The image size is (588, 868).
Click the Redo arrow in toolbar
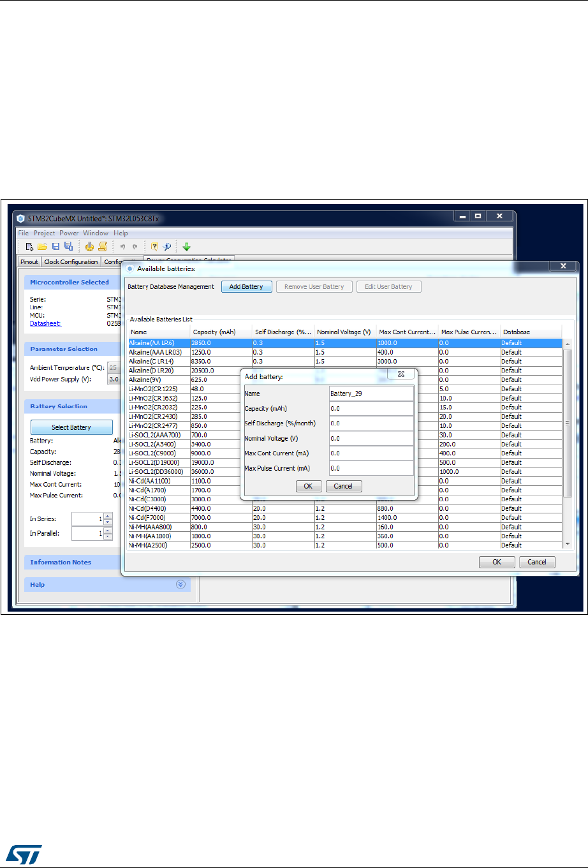pyautogui.click(x=135, y=247)
